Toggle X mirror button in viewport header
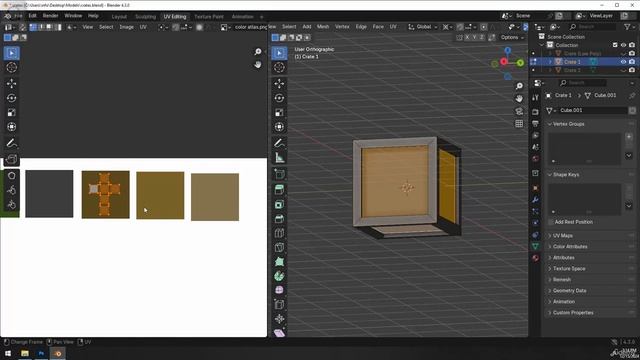This screenshot has height=360, width=640. point(467,38)
